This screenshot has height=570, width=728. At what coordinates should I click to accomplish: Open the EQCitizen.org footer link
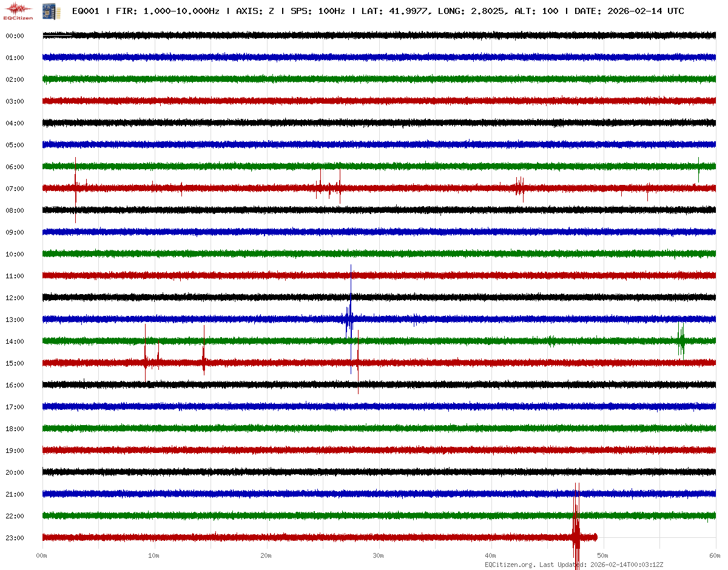(510, 565)
